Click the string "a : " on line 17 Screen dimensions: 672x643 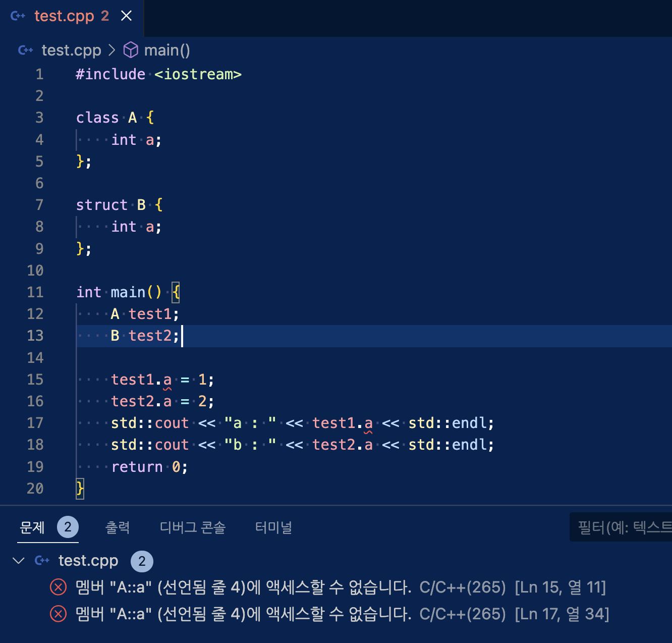point(250,423)
